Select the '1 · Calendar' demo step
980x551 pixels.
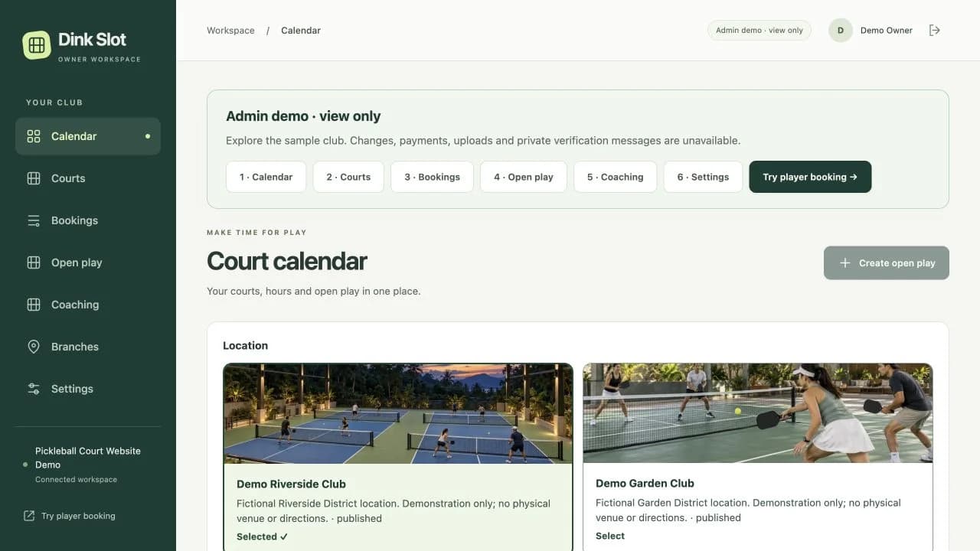pos(266,177)
